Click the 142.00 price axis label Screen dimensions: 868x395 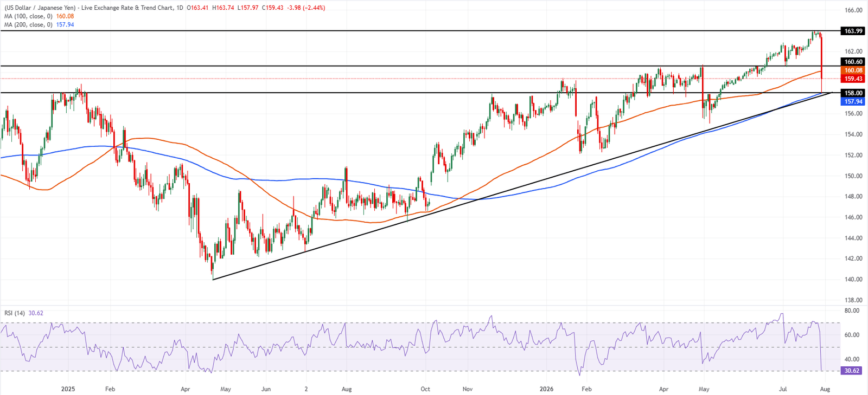tap(853, 258)
